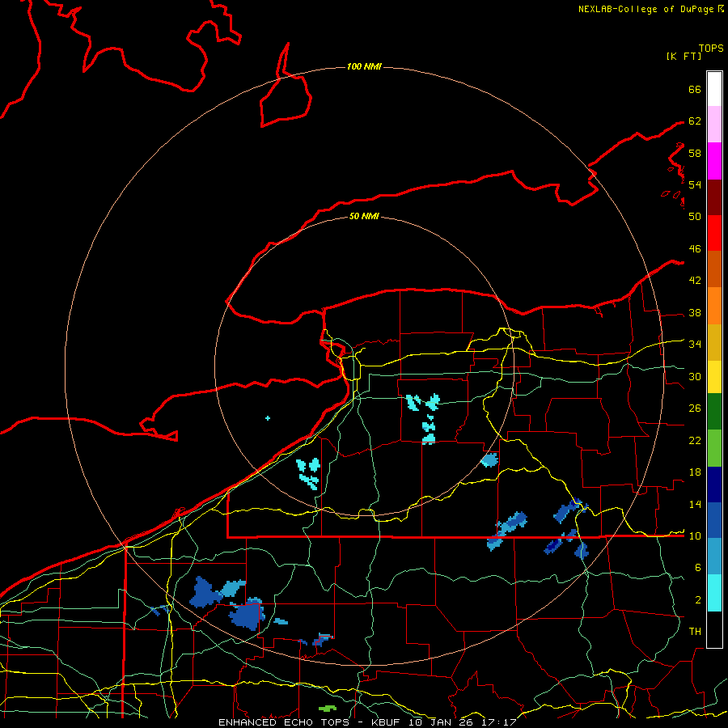
Task: Click the '46' legend value
Action: pos(695,248)
